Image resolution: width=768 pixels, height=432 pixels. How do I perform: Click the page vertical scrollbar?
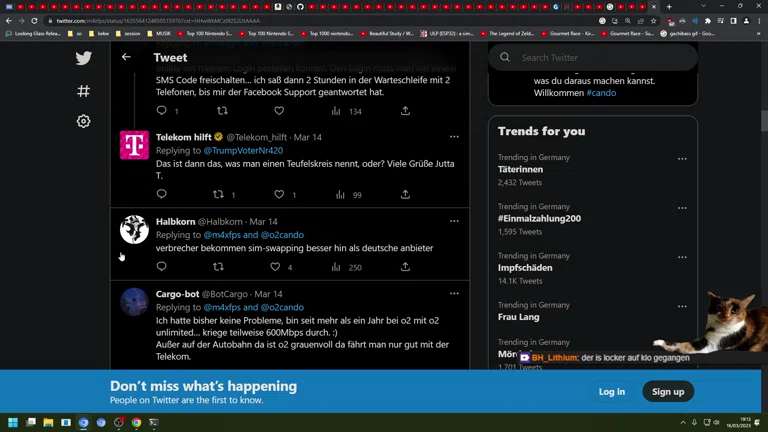pos(764,206)
